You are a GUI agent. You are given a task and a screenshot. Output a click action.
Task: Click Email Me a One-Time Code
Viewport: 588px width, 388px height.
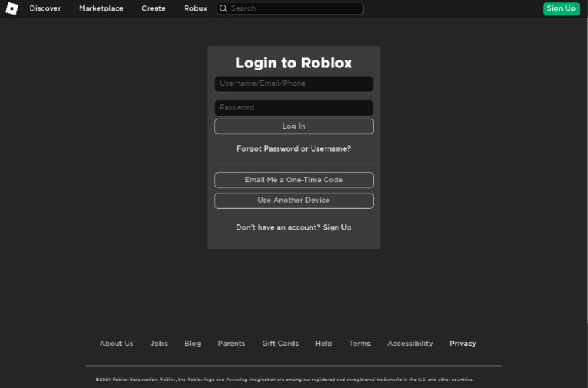pyautogui.click(x=294, y=180)
